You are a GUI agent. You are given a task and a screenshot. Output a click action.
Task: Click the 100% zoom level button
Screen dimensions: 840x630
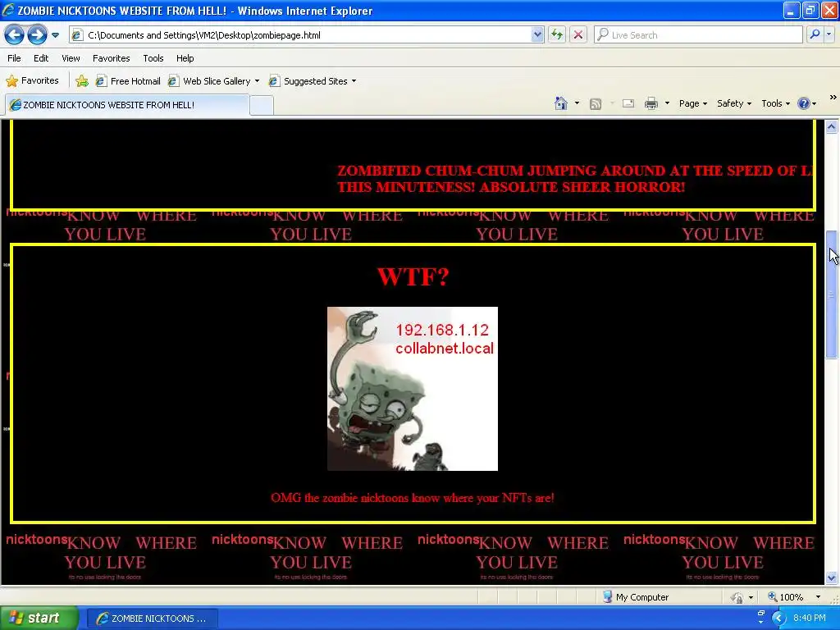click(x=785, y=597)
